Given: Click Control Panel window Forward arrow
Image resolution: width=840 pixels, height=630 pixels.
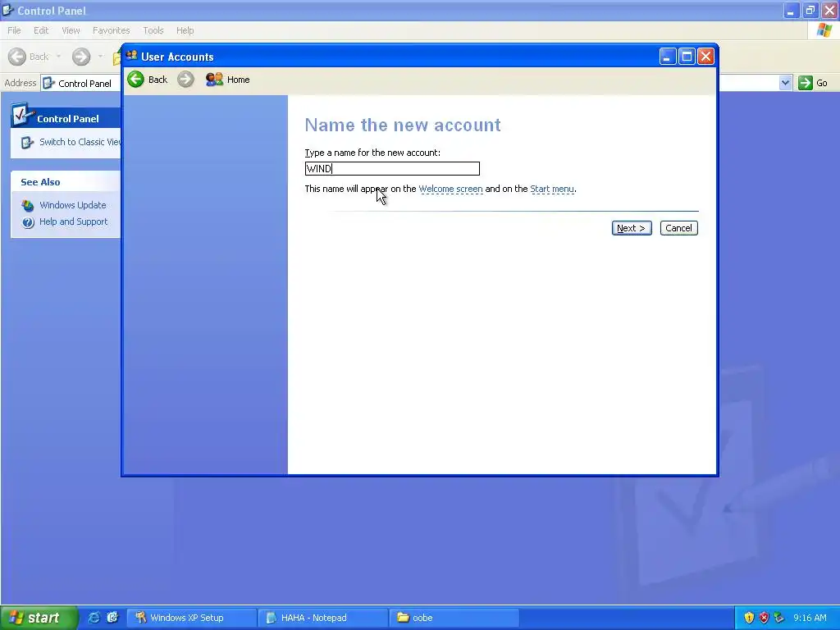Looking at the screenshot, I should coord(81,57).
